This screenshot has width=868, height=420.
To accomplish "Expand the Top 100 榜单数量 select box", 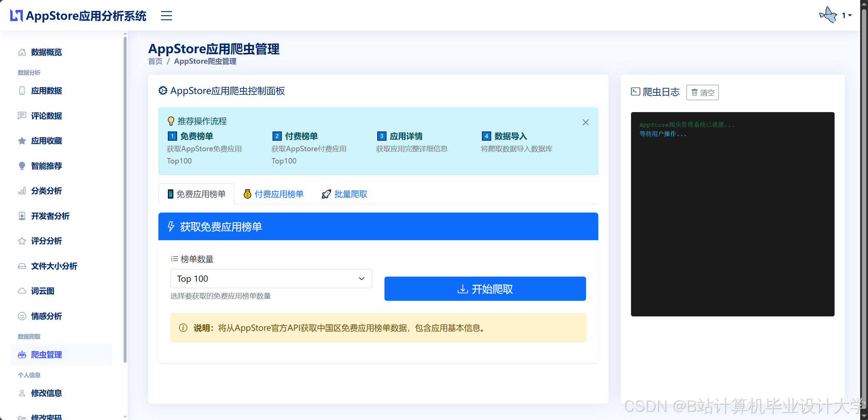I will point(271,279).
